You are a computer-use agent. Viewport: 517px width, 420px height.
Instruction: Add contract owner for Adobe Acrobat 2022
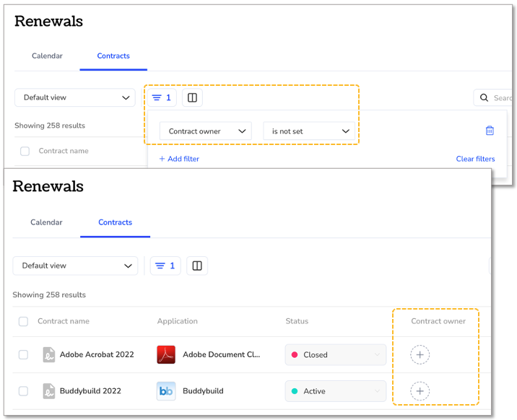(x=420, y=355)
